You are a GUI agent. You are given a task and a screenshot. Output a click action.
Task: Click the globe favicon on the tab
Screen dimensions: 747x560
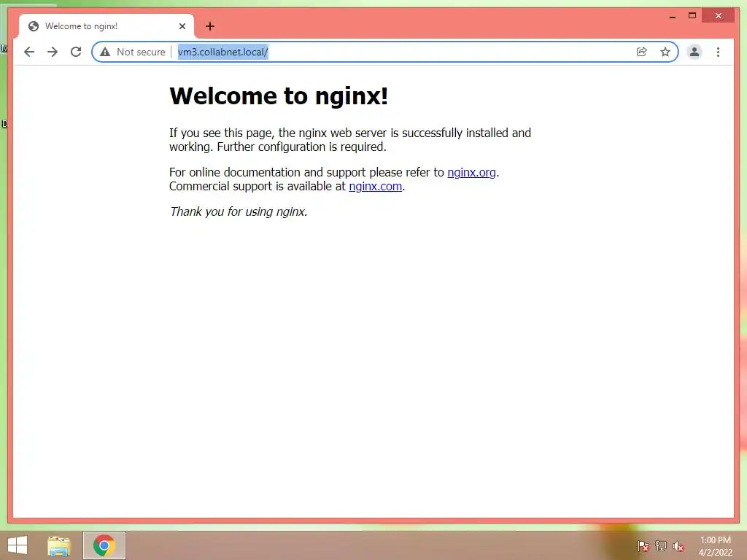[x=34, y=26]
